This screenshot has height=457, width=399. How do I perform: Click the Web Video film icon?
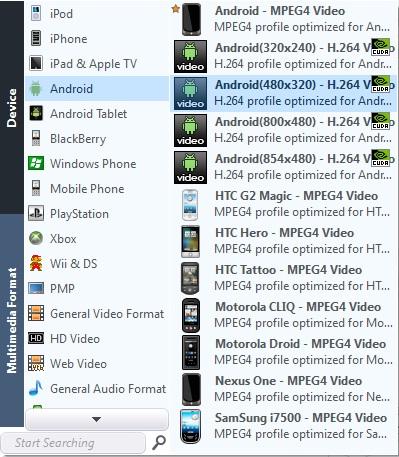click(36, 363)
